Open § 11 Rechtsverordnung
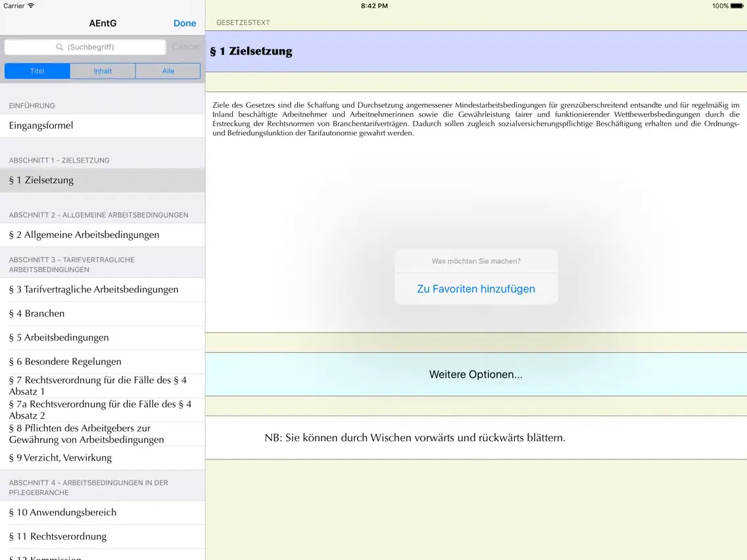747x560 pixels. [x=103, y=536]
